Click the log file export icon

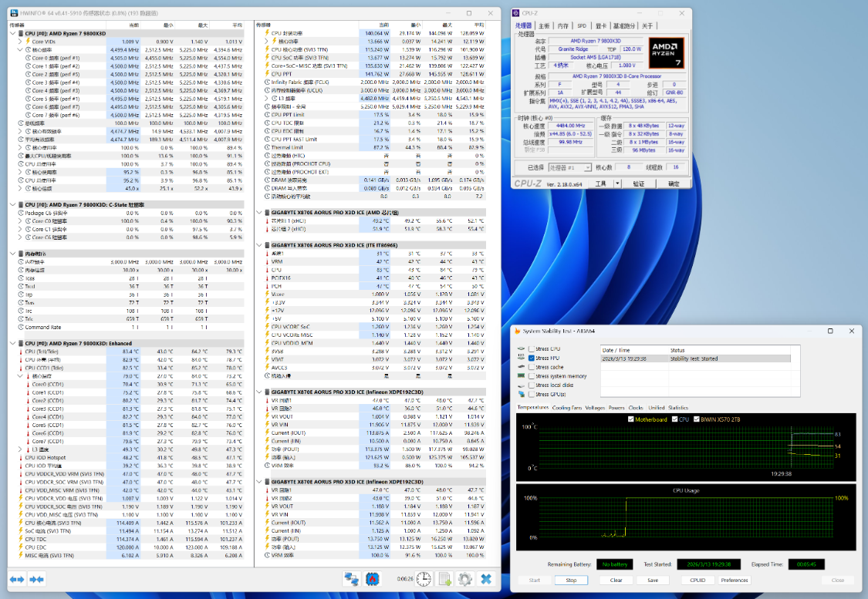[x=444, y=579]
